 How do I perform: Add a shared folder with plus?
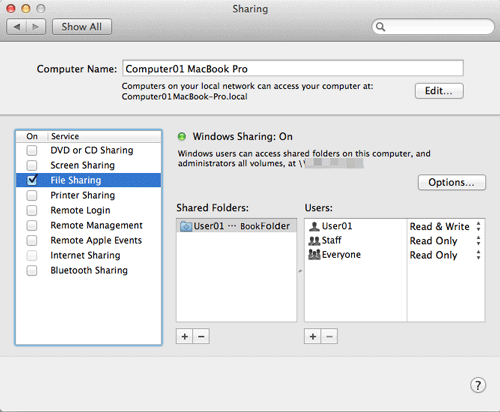coord(185,336)
